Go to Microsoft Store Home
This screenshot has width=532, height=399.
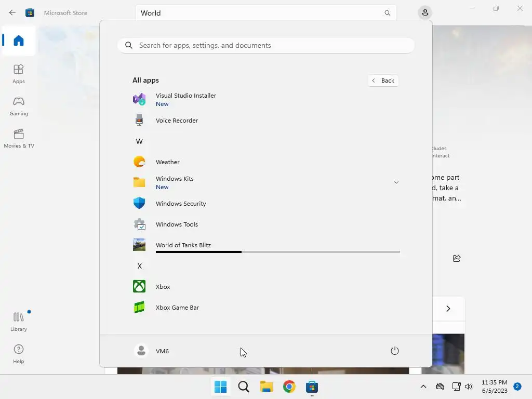point(19,41)
